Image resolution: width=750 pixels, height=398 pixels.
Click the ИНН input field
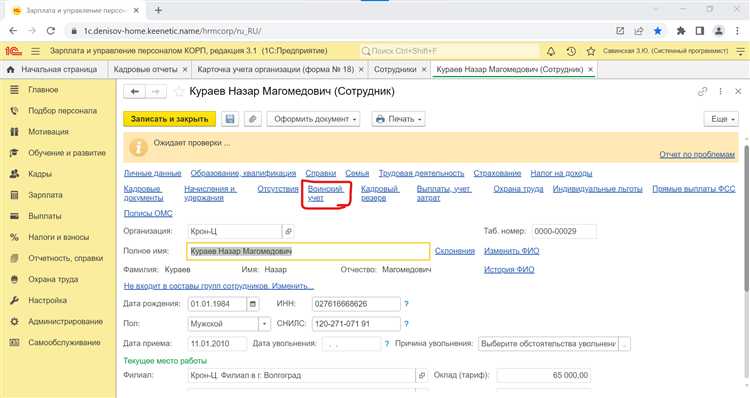coord(356,304)
